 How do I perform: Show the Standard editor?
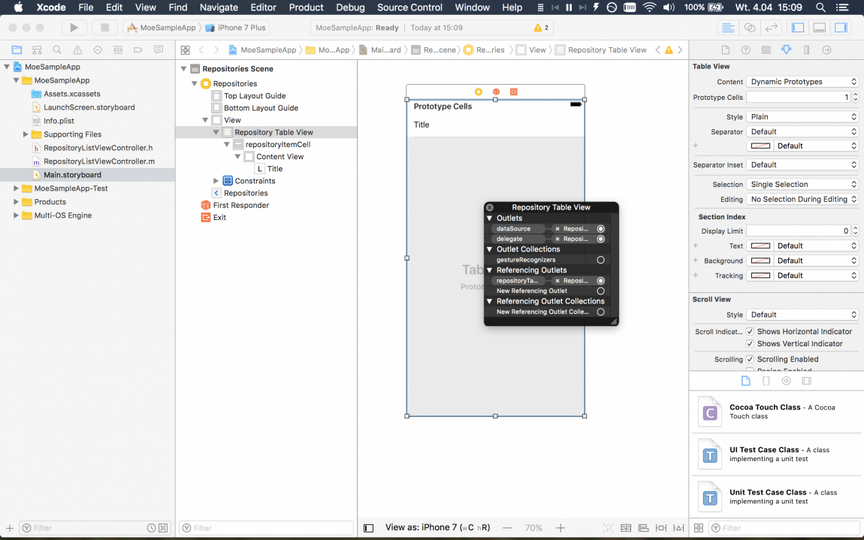tap(728, 28)
